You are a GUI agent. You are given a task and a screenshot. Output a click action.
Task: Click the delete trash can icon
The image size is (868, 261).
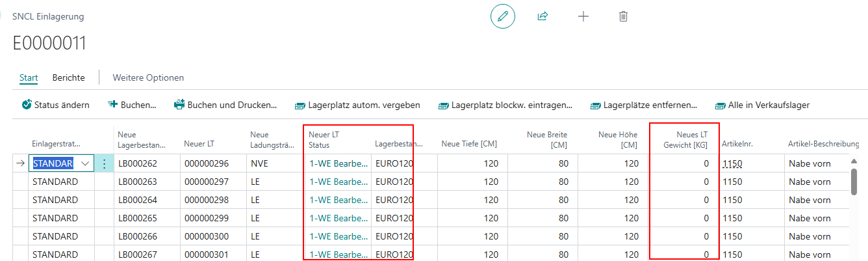pyautogui.click(x=623, y=17)
